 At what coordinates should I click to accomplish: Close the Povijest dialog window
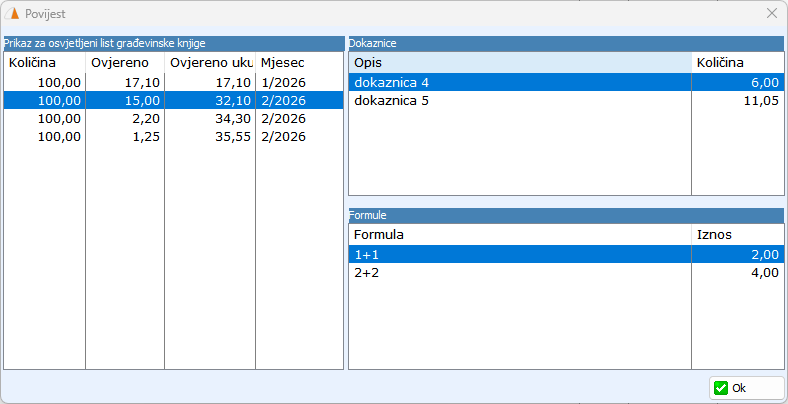tap(771, 13)
